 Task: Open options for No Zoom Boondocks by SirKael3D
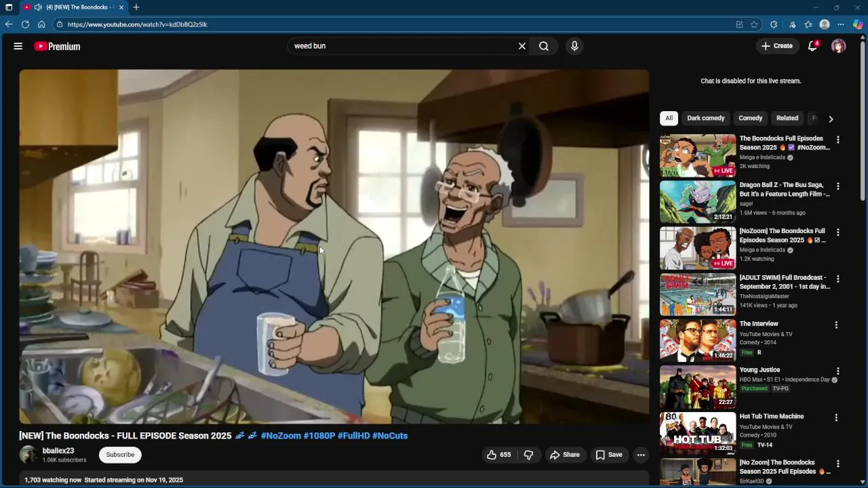point(838,464)
